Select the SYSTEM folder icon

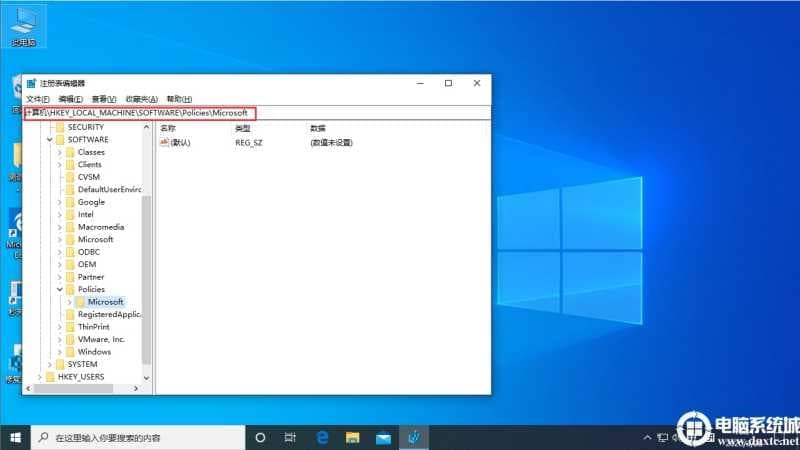point(60,364)
